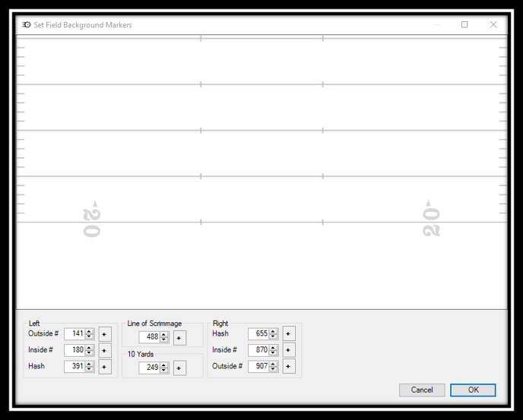Confirm markers with the OK button
The height and width of the screenshot is (420, 523).
pyautogui.click(x=472, y=390)
